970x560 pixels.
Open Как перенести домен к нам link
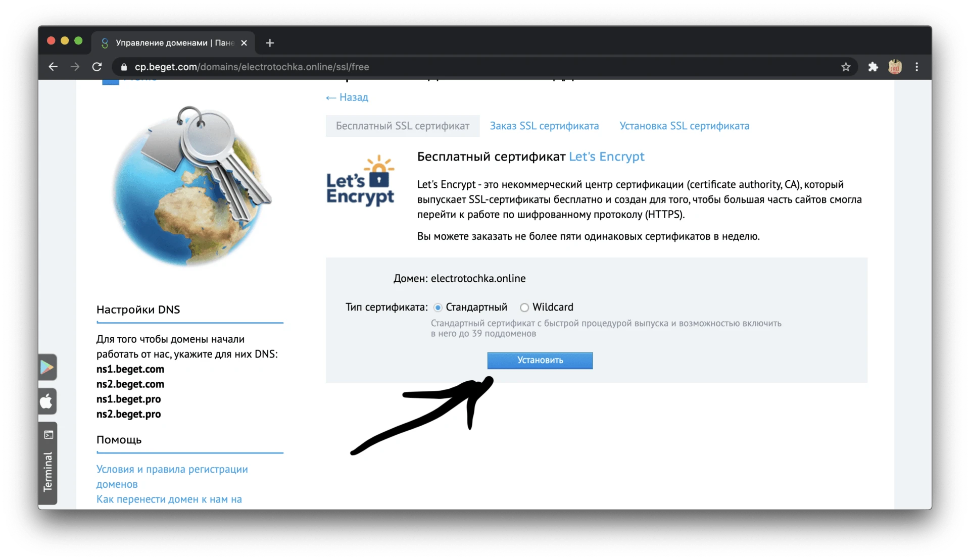click(x=169, y=499)
